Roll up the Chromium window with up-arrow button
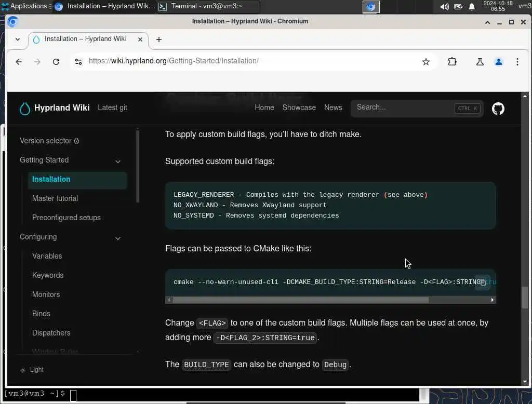This screenshot has width=532, height=404. [487, 22]
